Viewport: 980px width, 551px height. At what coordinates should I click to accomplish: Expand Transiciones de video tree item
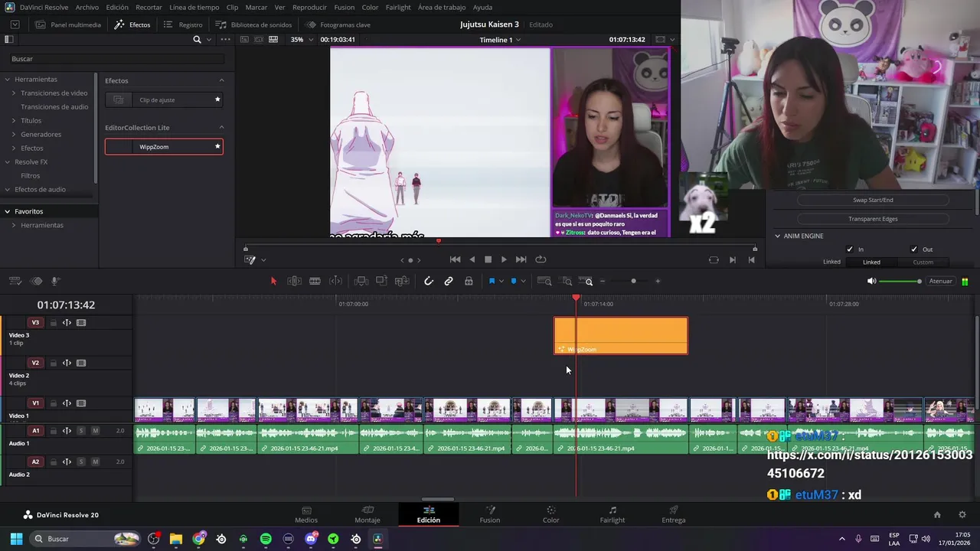point(14,93)
